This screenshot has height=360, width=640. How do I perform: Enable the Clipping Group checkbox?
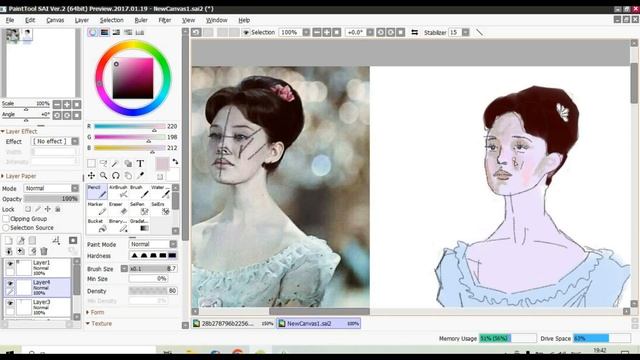6,219
